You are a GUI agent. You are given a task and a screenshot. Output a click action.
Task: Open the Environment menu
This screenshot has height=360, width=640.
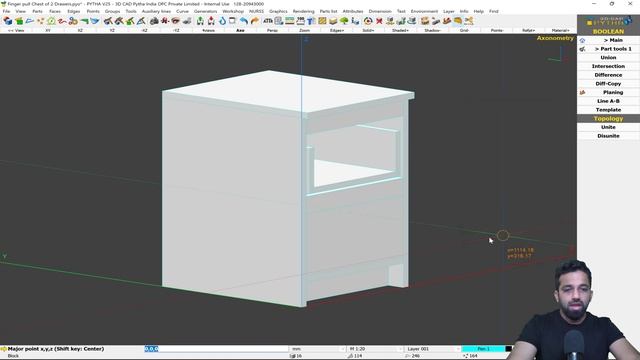point(424,11)
